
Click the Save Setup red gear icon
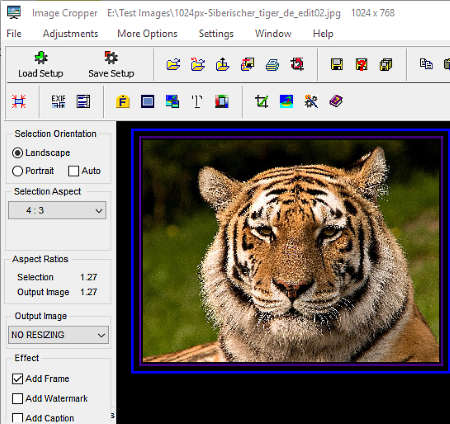[x=111, y=58]
